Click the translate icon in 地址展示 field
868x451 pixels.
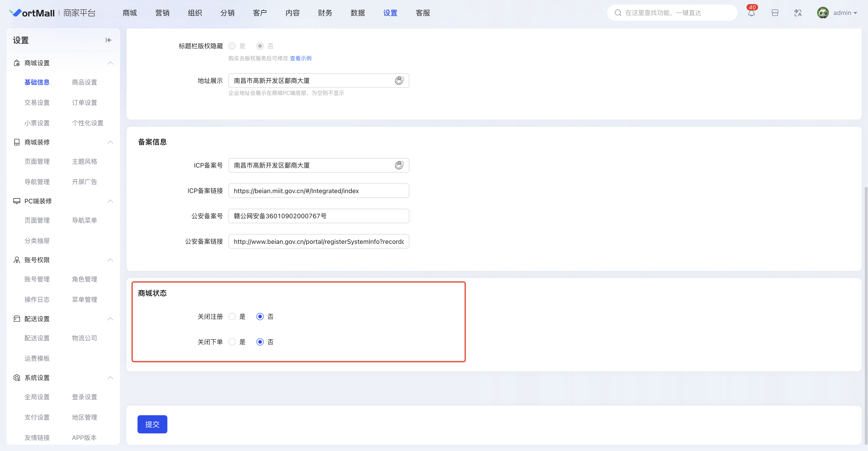point(399,81)
